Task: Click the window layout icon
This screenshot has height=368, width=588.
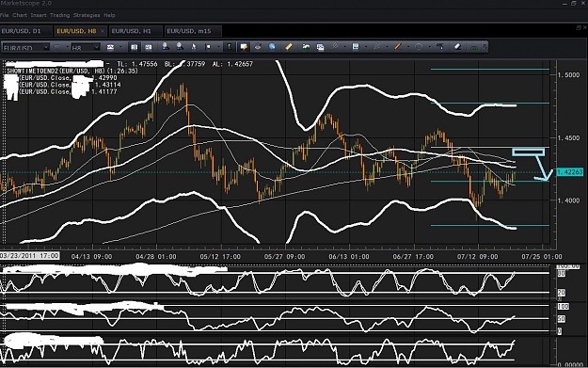Action: [x=320, y=47]
